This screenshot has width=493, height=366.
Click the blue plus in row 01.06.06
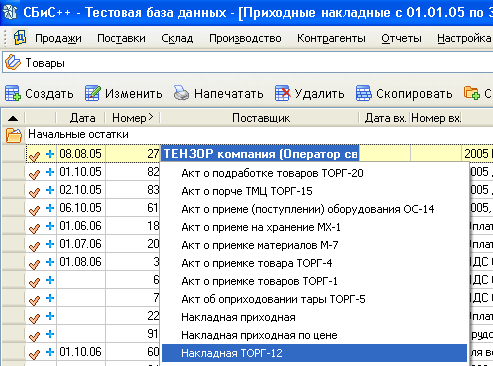(x=50, y=226)
